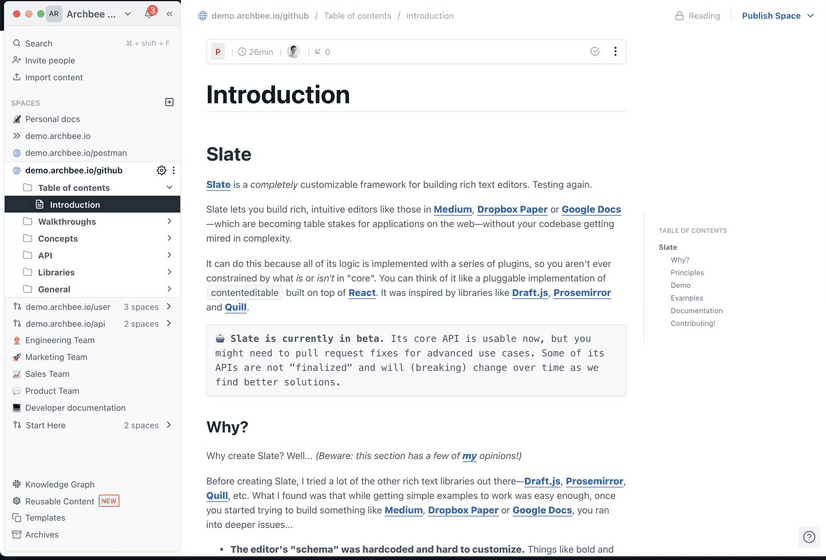Open the help question mark icon
This screenshot has height=560, width=826.
tap(809, 537)
